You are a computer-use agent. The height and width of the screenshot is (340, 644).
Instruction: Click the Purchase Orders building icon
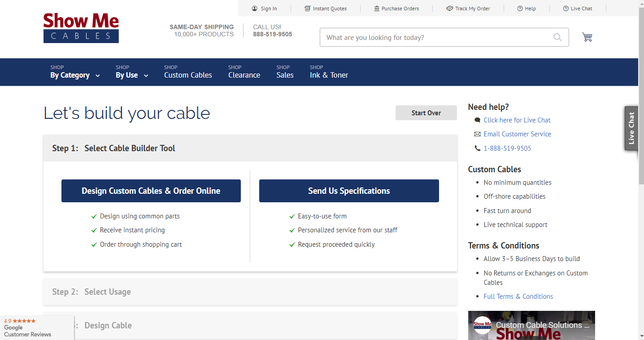click(377, 9)
